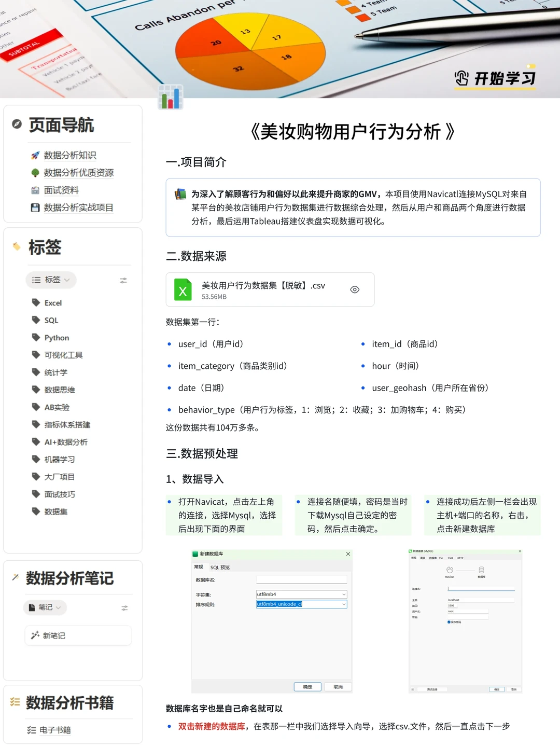Click the user_geohash（用户所在省份） bullet
This screenshot has width=560, height=747.
click(430, 388)
